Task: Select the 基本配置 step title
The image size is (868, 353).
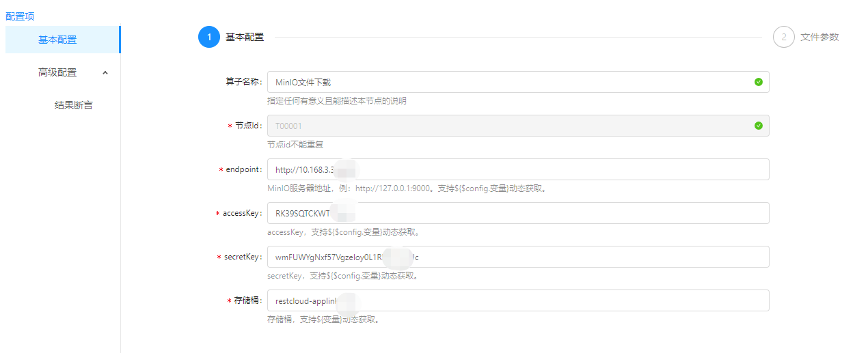Action: pyautogui.click(x=245, y=37)
